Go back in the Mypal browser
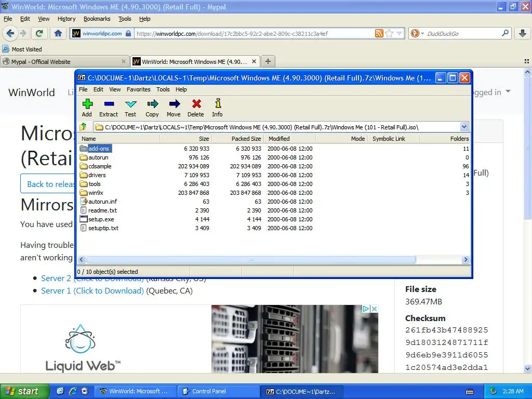Viewport: 532px width, 399px height. point(10,33)
